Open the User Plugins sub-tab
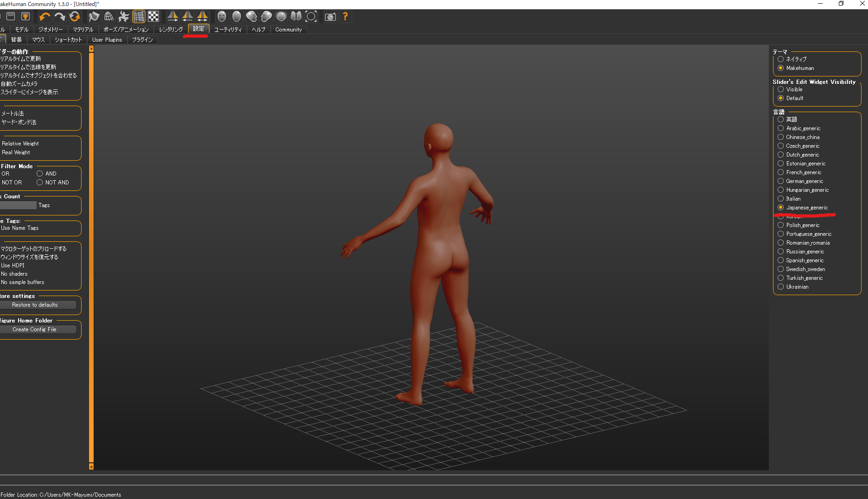 (x=107, y=40)
